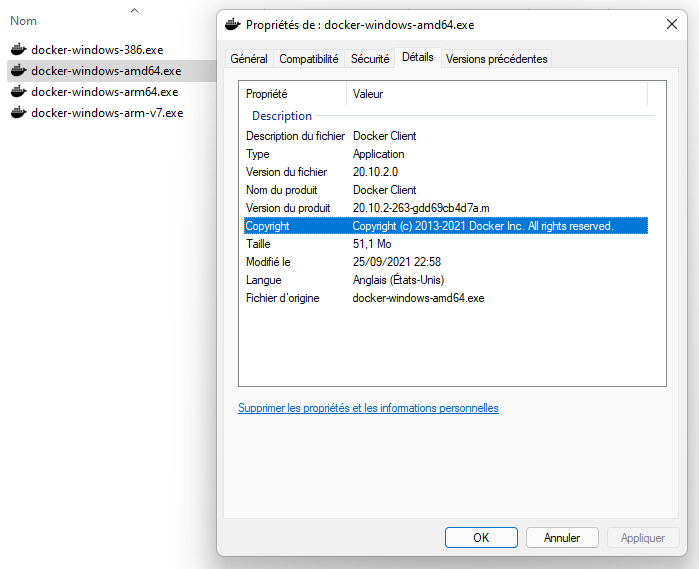
Task: Click the Fichier d'origine value docker-windows-amd64.exe
Action: [x=418, y=298]
